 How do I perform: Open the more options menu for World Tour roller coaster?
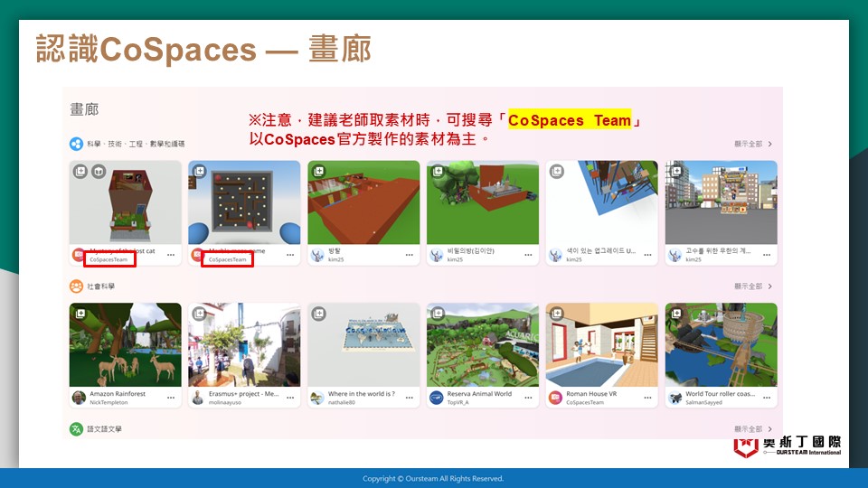pyautogui.click(x=767, y=398)
